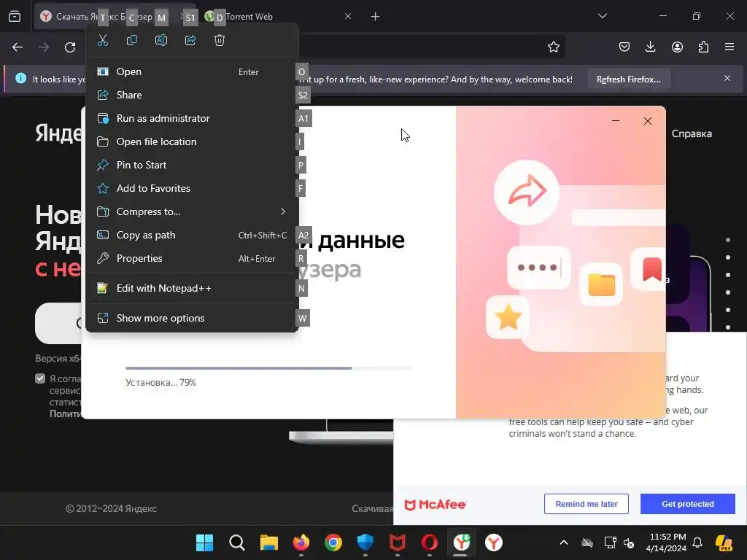Click the McAfee logo in popup
The width and height of the screenshot is (747, 560).
click(435, 505)
